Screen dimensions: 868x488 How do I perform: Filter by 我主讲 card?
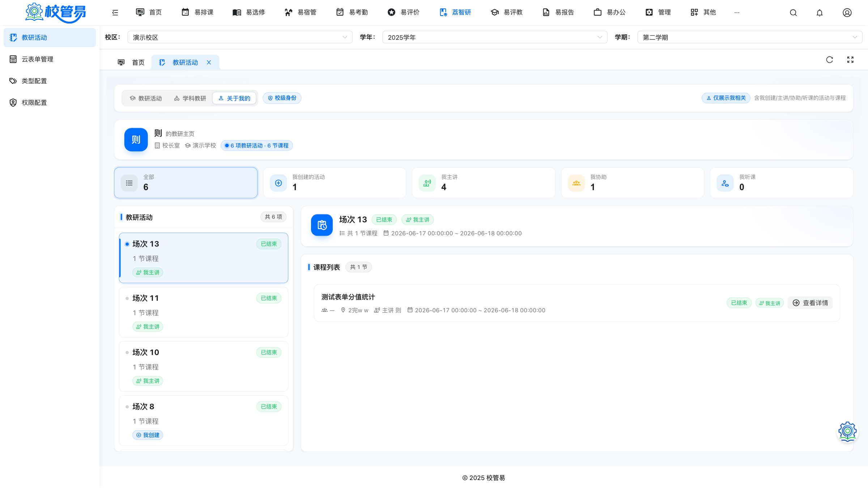coord(484,183)
